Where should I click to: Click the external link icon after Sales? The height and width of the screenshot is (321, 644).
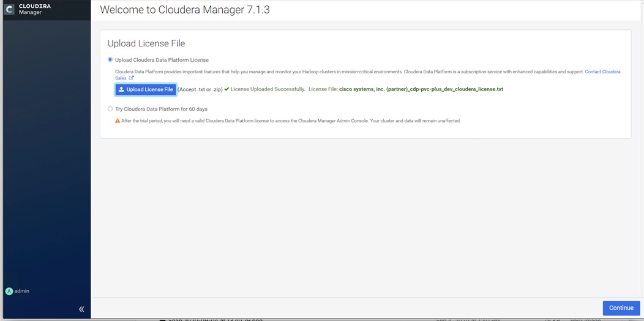132,78
